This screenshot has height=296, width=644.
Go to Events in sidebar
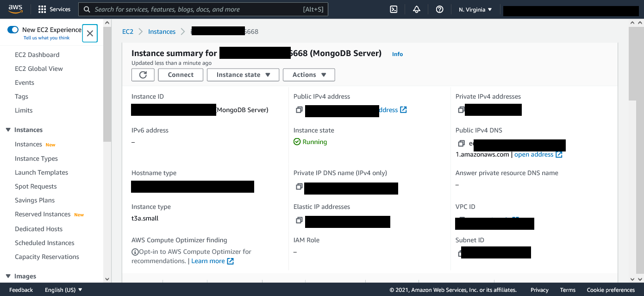25,82
